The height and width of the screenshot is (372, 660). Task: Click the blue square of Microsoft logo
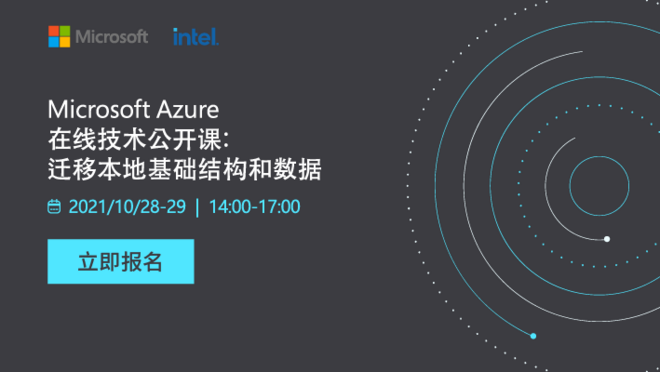53,42
